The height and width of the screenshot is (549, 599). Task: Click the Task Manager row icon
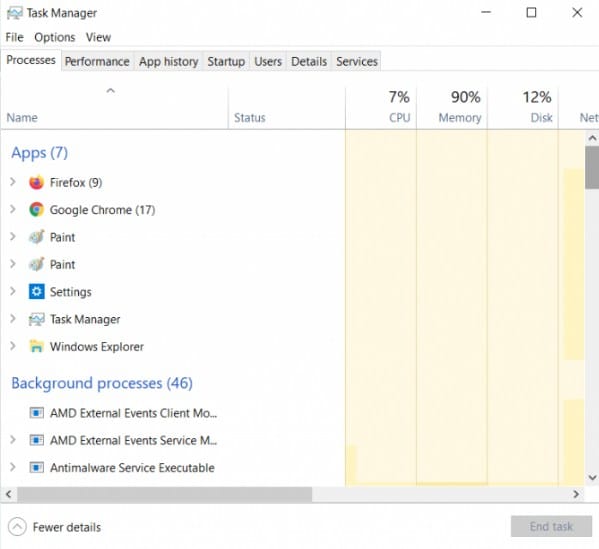[37, 319]
